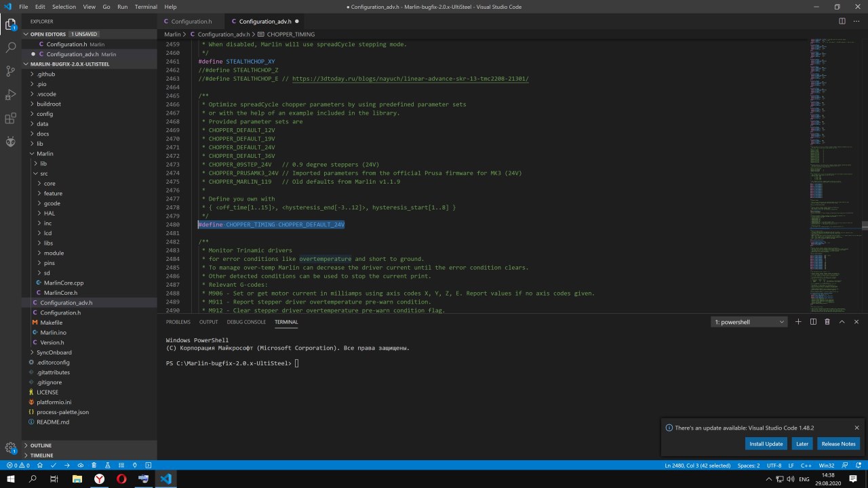The height and width of the screenshot is (488, 868).
Task: Maximize the terminal panel size
Action: pyautogui.click(x=842, y=322)
